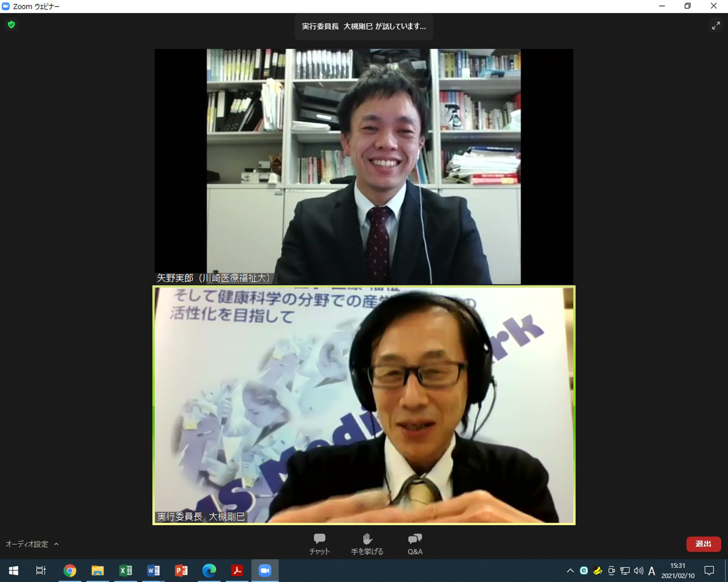Launch Google Chrome from taskbar
728x582 pixels.
[x=70, y=570]
